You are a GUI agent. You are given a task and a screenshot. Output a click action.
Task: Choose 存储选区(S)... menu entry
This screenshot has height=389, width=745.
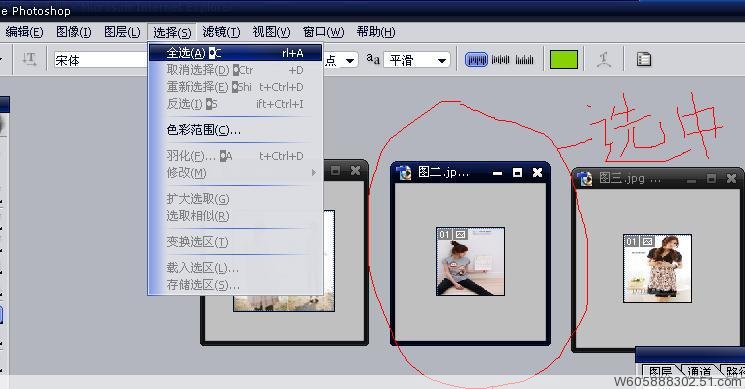coord(236,285)
